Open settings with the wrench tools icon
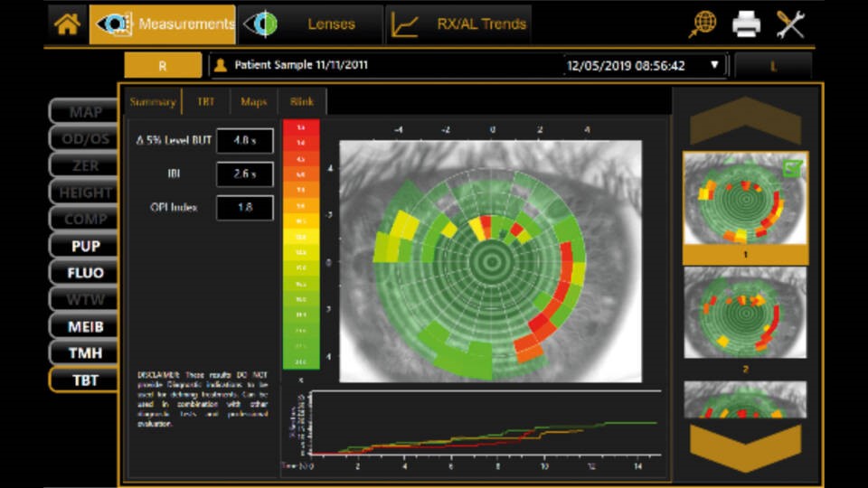 [789, 24]
